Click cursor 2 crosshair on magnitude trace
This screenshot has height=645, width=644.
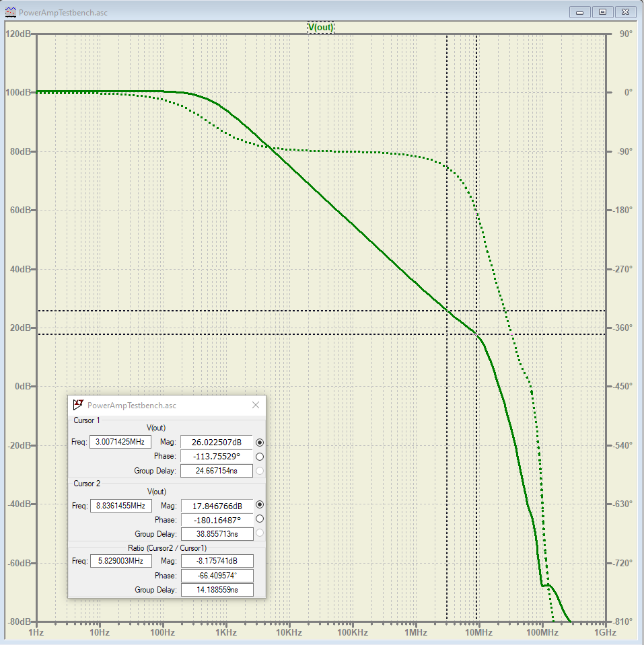coord(476,334)
